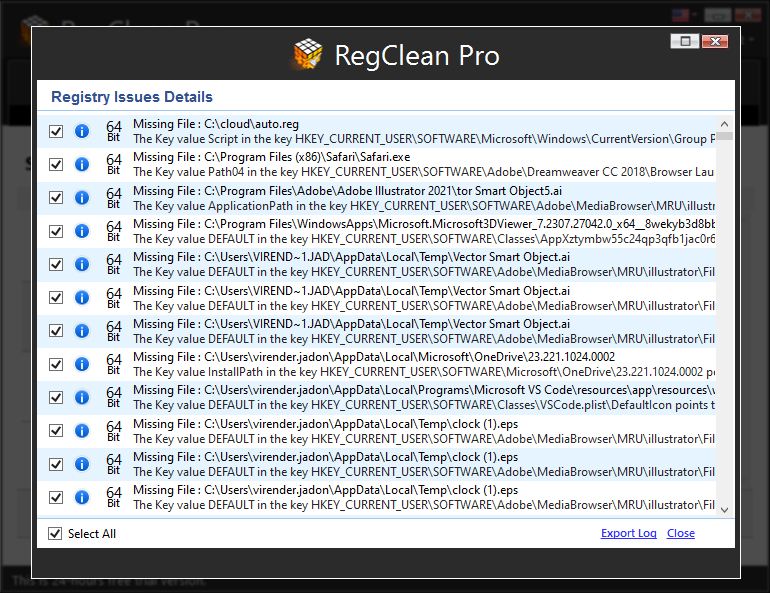Deselect the Microsoft VS Code issue checkbox

pyautogui.click(x=56, y=397)
